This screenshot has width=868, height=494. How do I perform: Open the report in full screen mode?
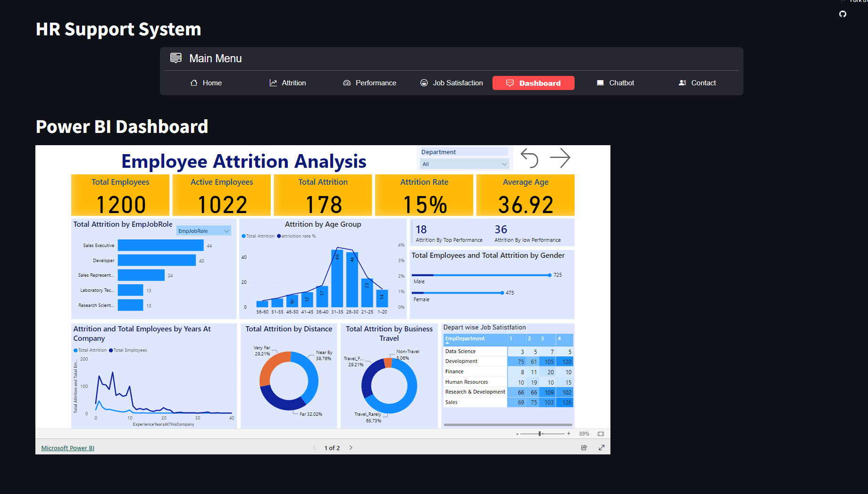click(x=601, y=447)
